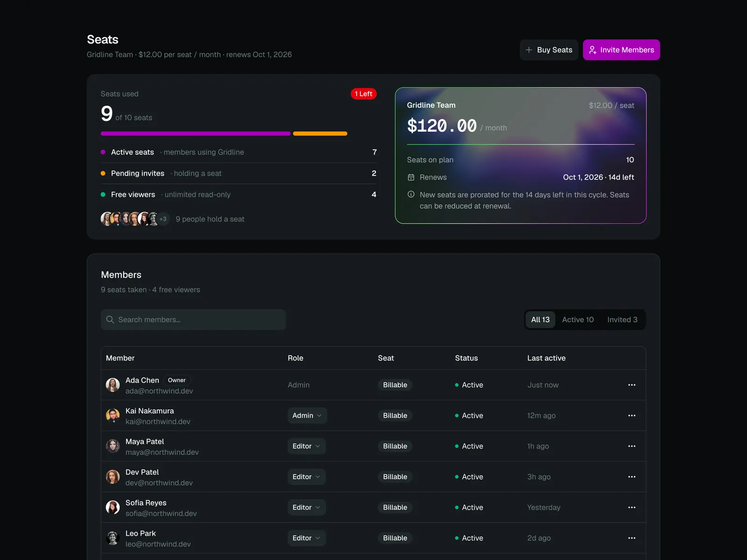
Task: Click Sofia Reyes's avatar
Action: coord(113,507)
